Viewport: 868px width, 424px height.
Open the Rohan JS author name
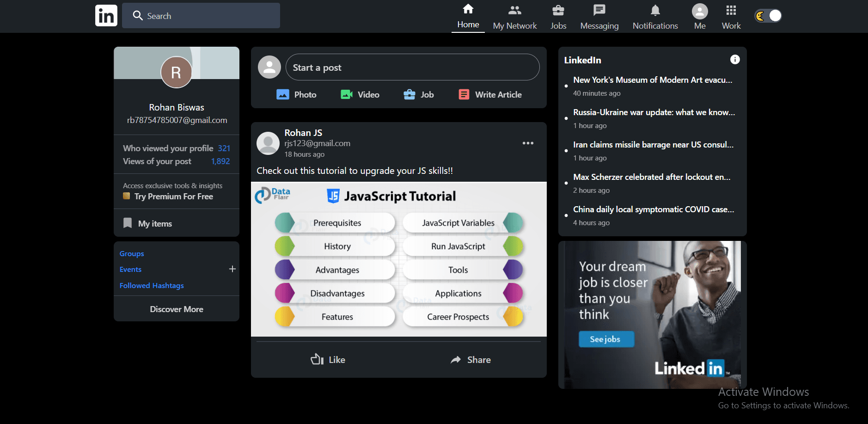tap(303, 133)
